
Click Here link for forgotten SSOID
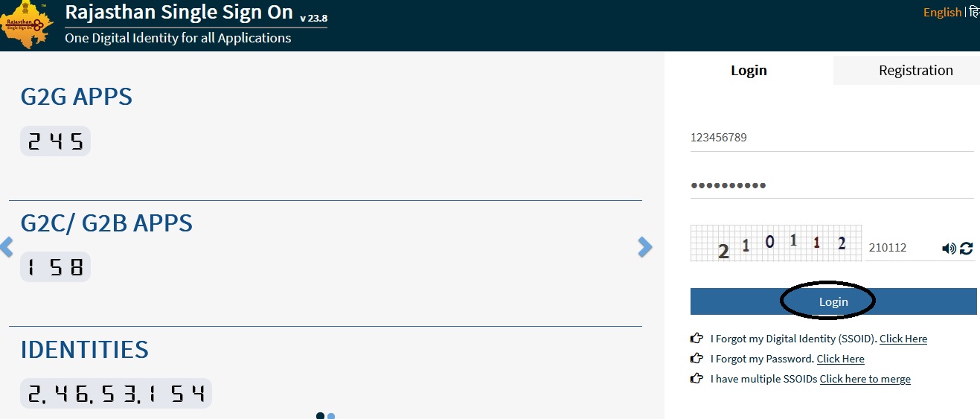pos(903,339)
